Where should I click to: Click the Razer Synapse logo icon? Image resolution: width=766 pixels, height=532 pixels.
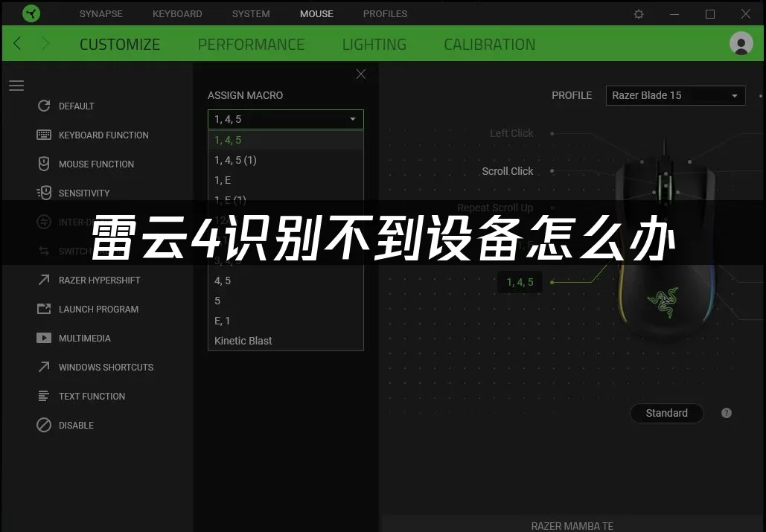click(31, 13)
